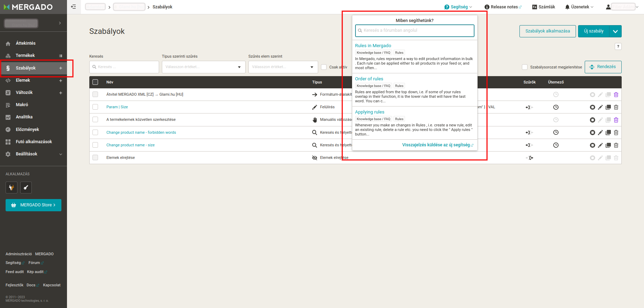Open the 'Order of rules' help article
644x308 pixels.
(x=369, y=79)
